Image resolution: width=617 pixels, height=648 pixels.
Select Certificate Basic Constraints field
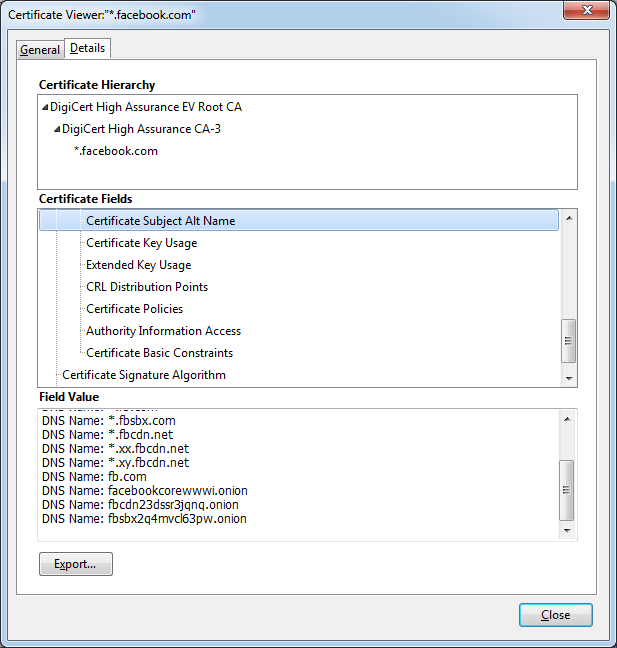160,353
